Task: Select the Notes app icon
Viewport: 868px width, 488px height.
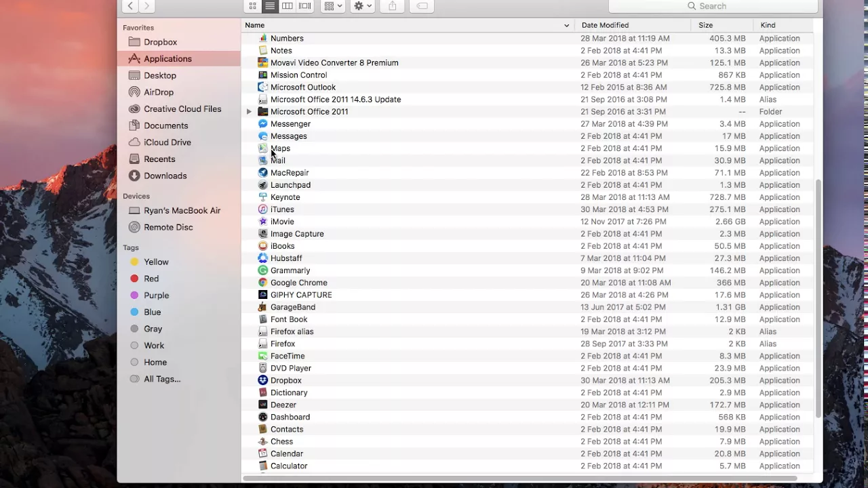Action: click(x=263, y=51)
